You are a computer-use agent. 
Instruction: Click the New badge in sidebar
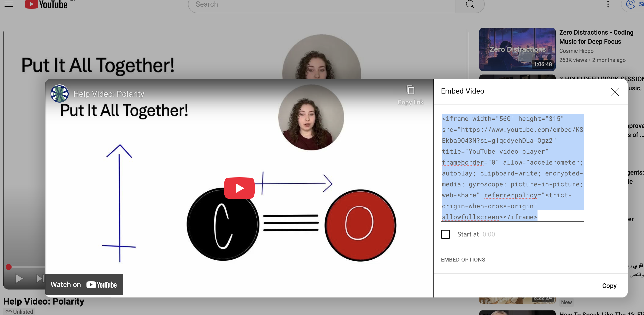click(566, 302)
